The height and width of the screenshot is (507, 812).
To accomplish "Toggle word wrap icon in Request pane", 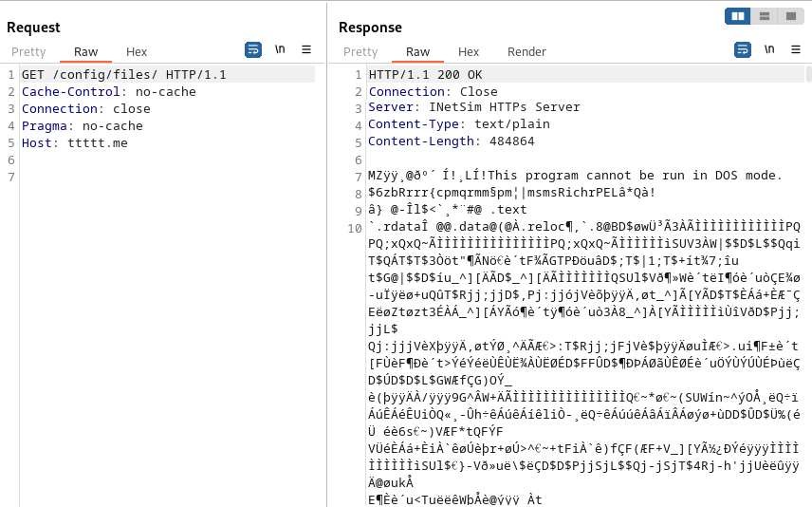I will (x=253, y=49).
